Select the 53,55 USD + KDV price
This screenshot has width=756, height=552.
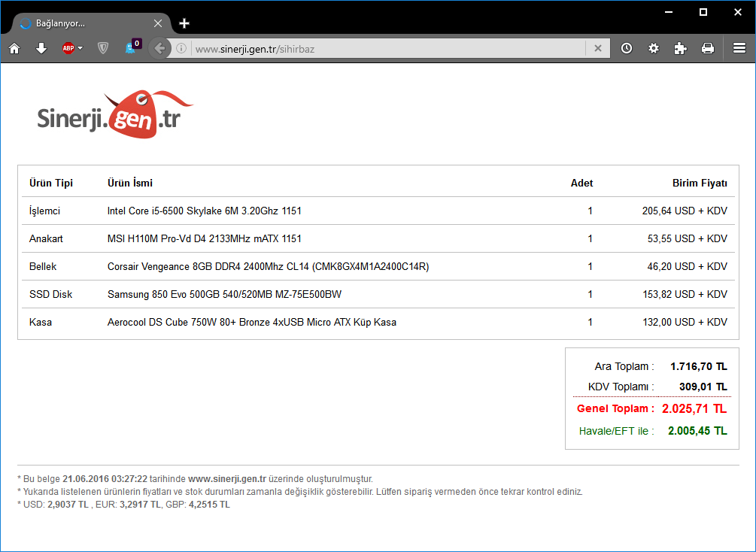[687, 238]
